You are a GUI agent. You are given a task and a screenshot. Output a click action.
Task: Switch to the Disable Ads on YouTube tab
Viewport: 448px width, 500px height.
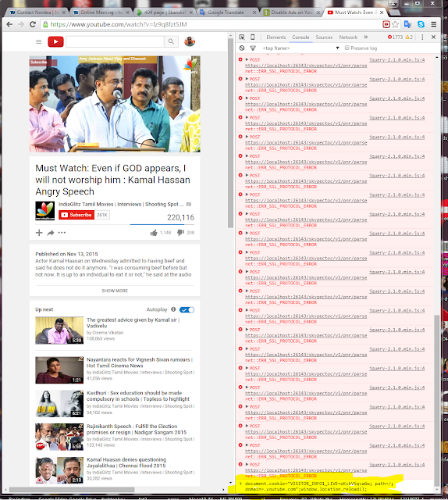click(x=290, y=12)
